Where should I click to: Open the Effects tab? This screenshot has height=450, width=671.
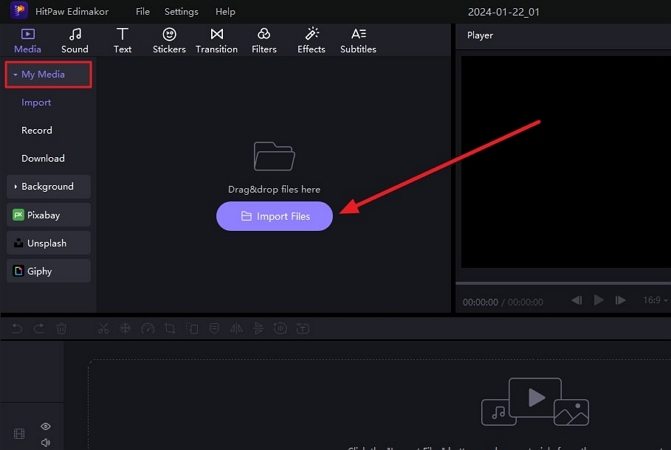311,41
